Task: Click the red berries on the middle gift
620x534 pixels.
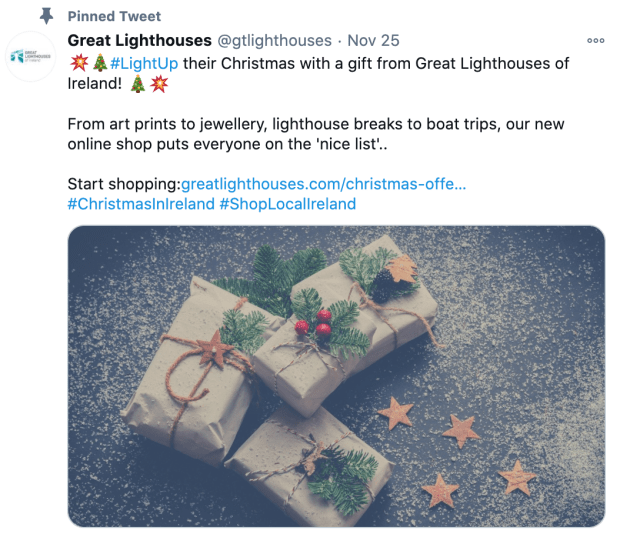Action: coord(314,323)
